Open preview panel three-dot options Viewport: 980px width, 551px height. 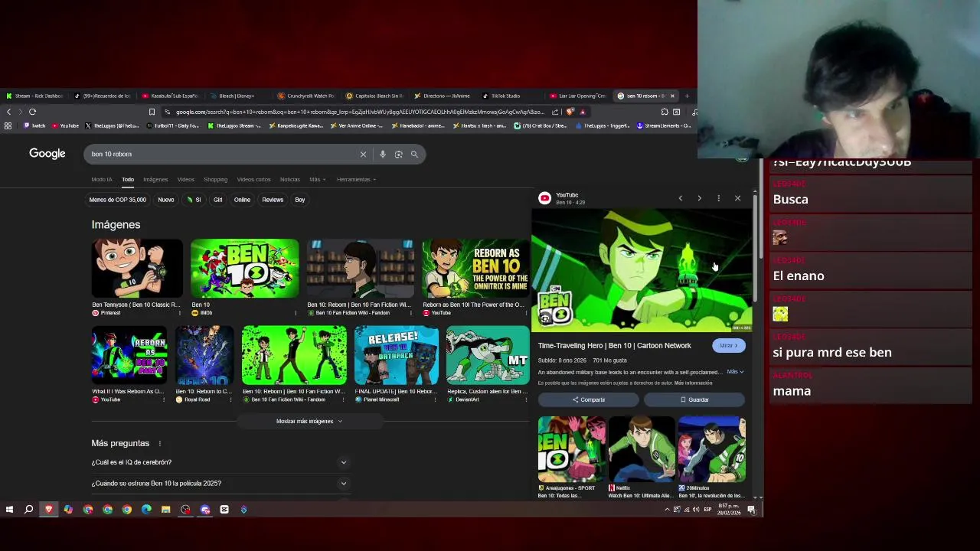(x=718, y=198)
